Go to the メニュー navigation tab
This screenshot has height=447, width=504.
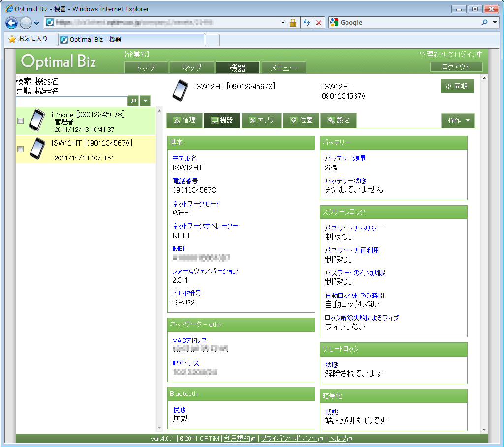pos(283,68)
